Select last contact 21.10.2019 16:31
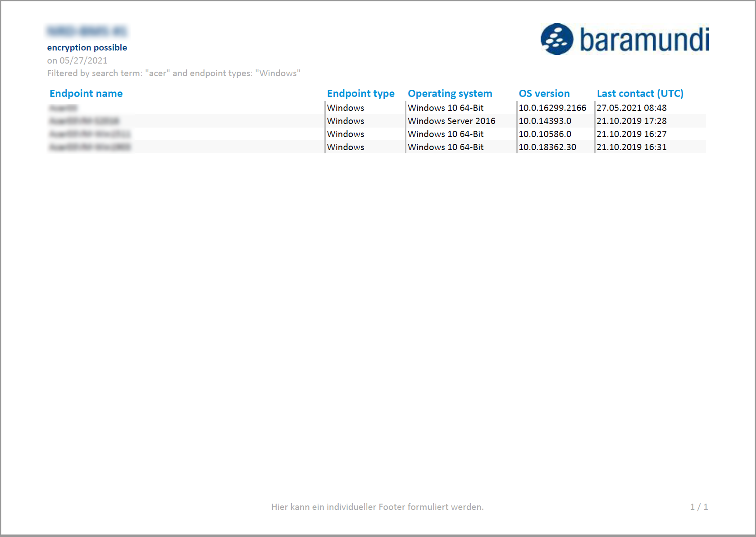The width and height of the screenshot is (756, 537). [x=631, y=147]
